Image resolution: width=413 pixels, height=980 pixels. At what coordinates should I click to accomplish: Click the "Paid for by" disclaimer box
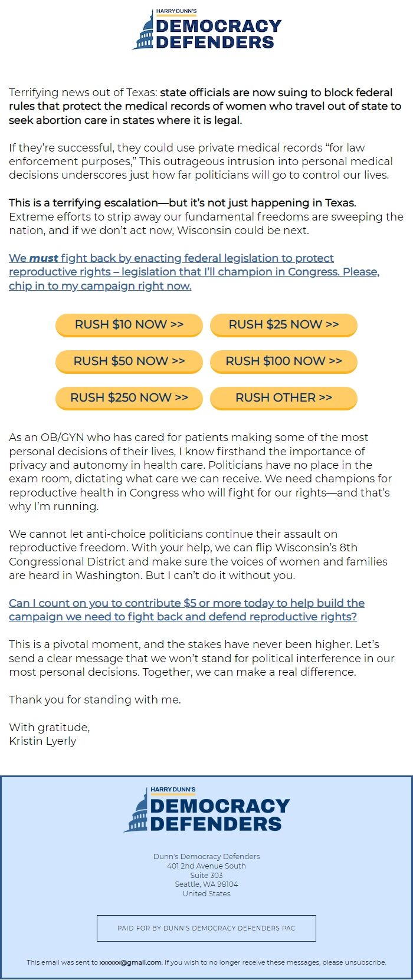pyautogui.click(x=206, y=928)
